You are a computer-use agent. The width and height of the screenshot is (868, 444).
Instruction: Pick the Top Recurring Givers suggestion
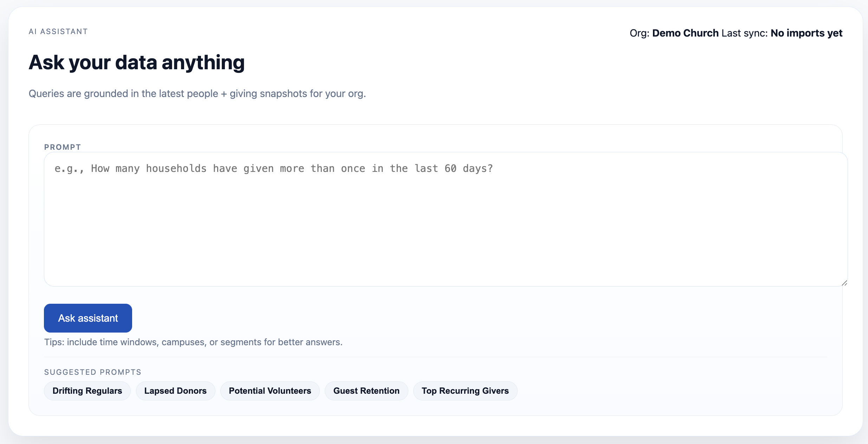(x=465, y=391)
